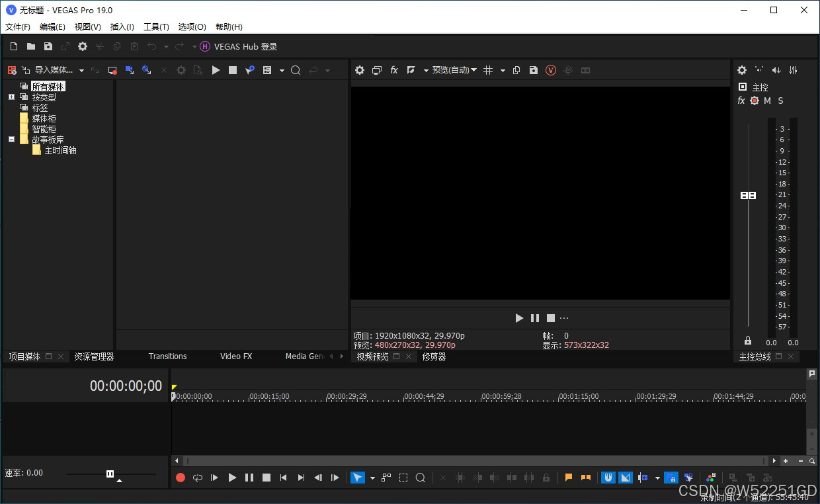Switch to the Video FX tab

[236, 357]
